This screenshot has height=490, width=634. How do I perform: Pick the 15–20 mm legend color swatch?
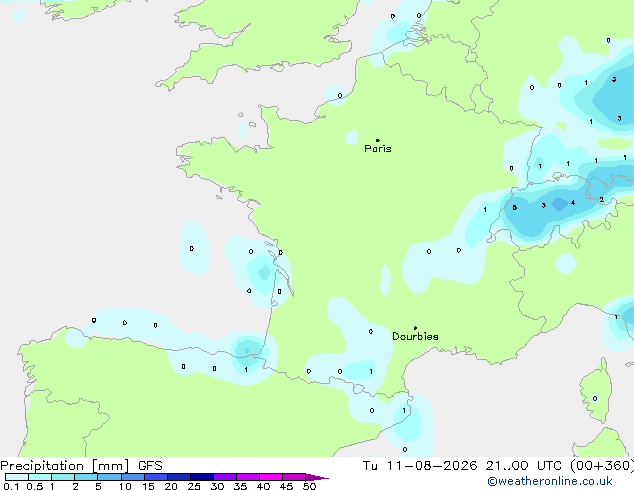pyautogui.click(x=156, y=477)
